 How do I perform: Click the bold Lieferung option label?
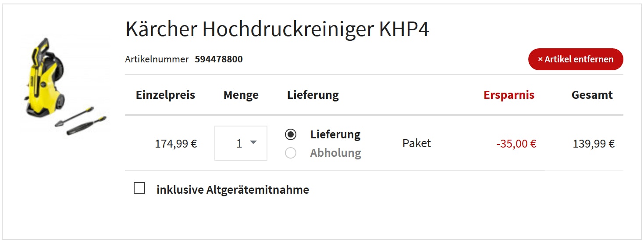[x=335, y=134]
